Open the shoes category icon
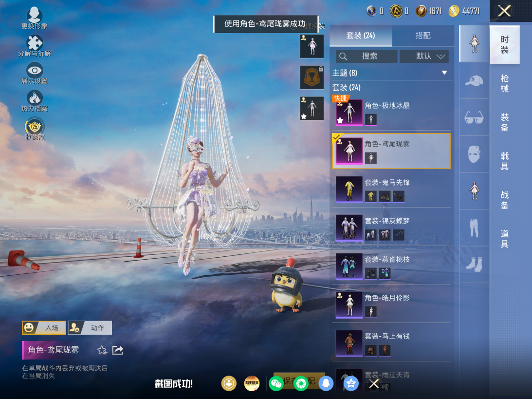Viewport: 532px width, 399px height. point(474,265)
